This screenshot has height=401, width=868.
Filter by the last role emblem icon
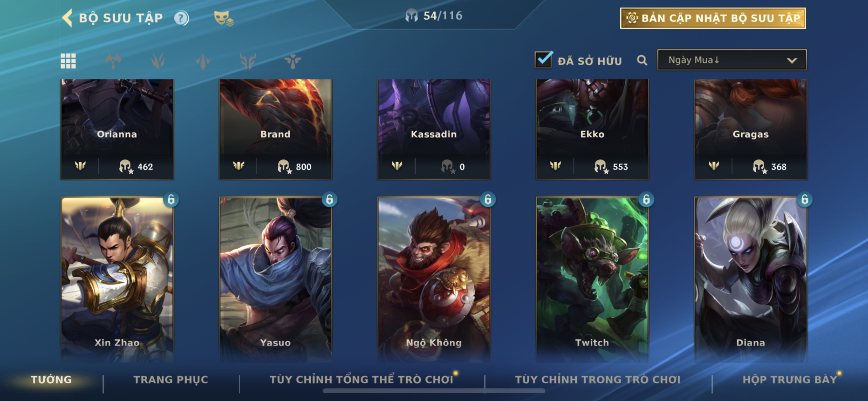click(293, 61)
